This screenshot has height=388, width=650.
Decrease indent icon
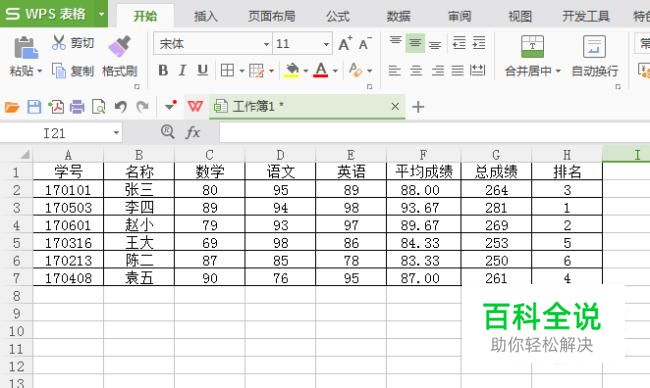459,43
